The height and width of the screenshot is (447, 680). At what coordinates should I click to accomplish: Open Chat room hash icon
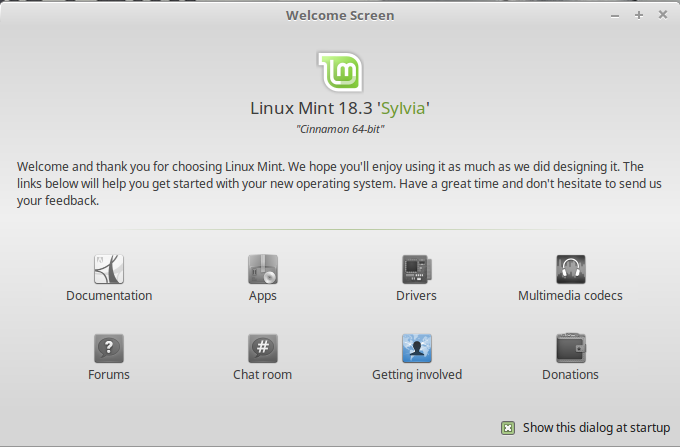(x=263, y=348)
